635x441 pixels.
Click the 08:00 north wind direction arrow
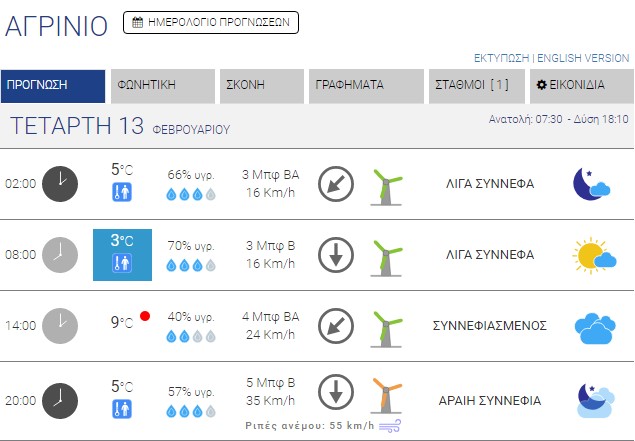coord(336,255)
